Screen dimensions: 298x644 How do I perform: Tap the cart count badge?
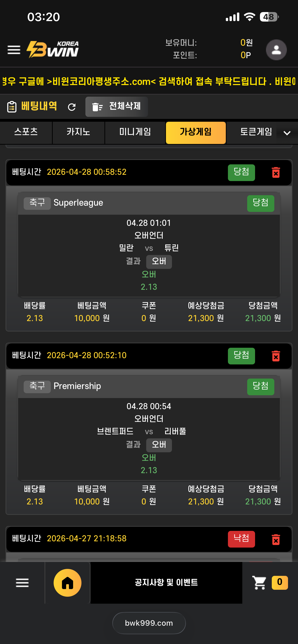pos(279,583)
